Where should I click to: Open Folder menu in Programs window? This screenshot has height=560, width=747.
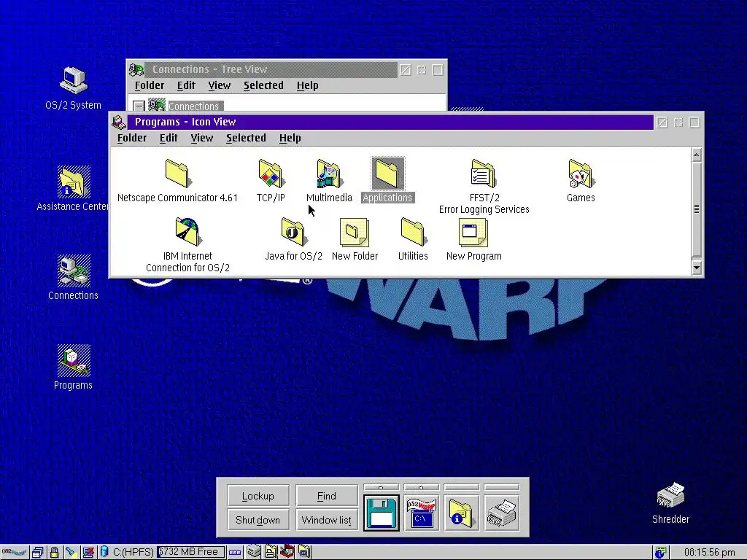(132, 138)
